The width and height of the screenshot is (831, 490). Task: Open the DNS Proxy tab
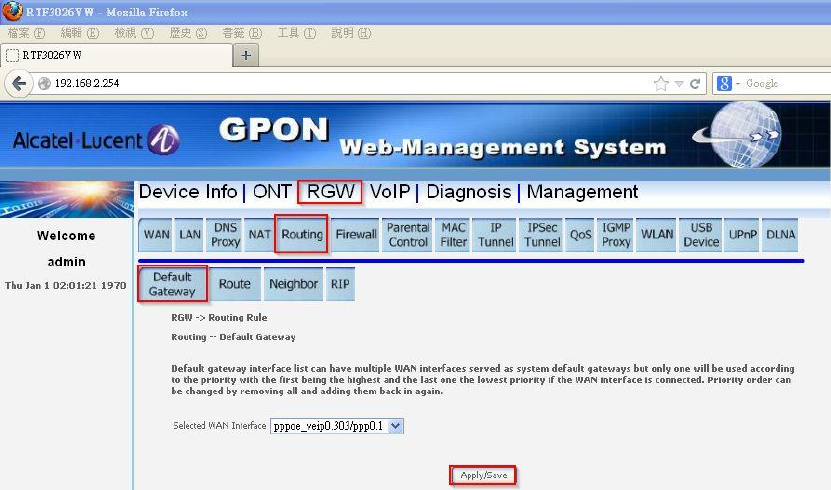225,235
